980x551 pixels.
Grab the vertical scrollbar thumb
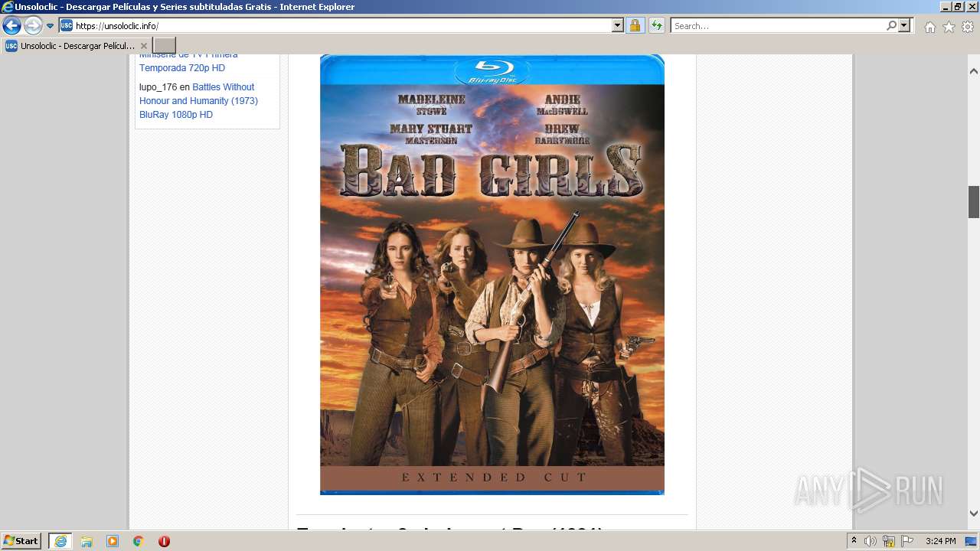coord(974,202)
